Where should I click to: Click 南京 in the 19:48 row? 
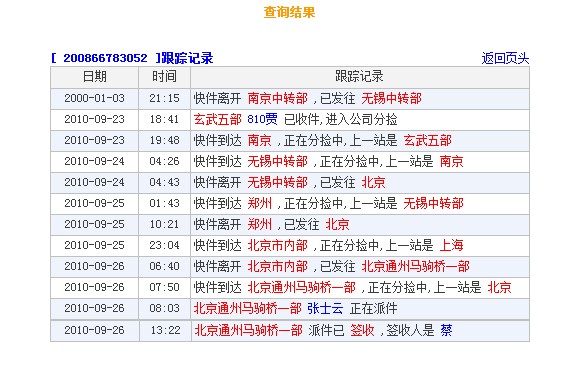pos(259,141)
